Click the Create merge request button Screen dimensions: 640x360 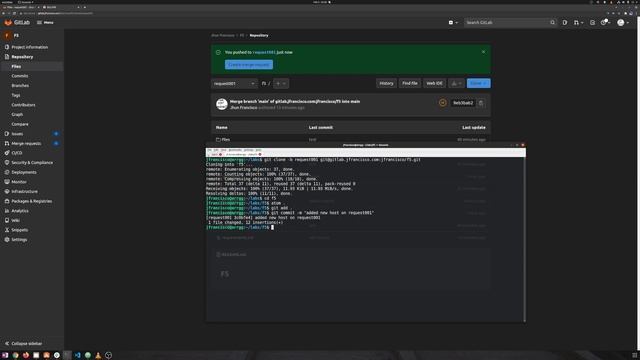point(249,64)
